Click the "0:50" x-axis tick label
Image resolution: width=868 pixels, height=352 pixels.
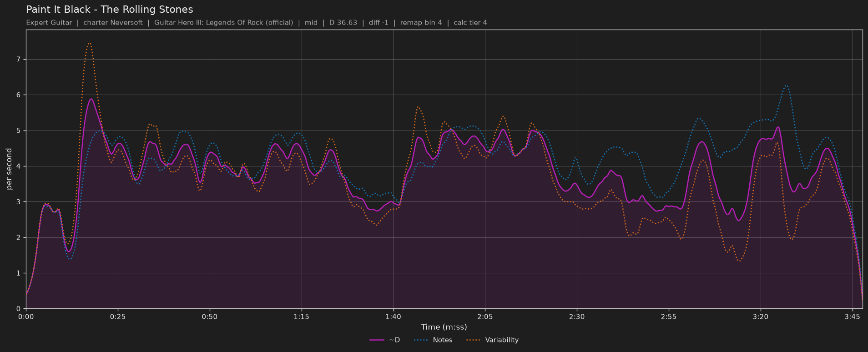pyautogui.click(x=210, y=317)
